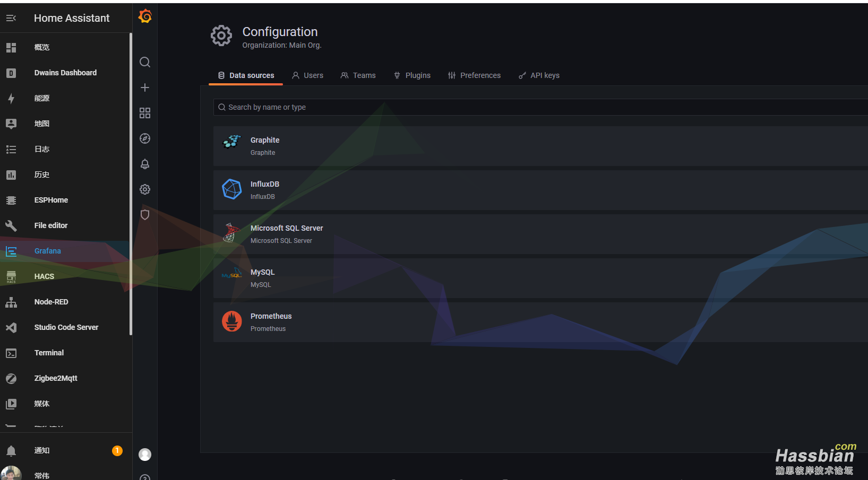868x480 pixels.
Task: Open Grafana search magnifier icon
Action: click(145, 62)
